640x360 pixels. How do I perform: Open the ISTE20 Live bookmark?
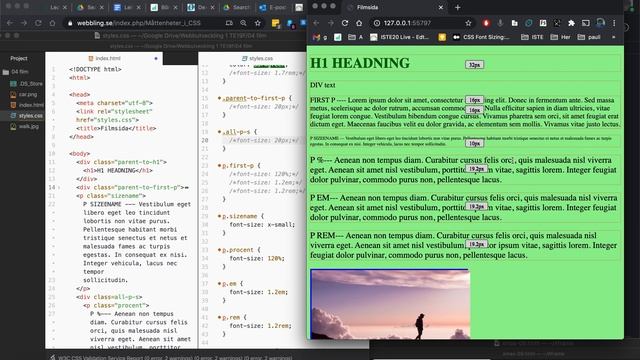point(400,37)
